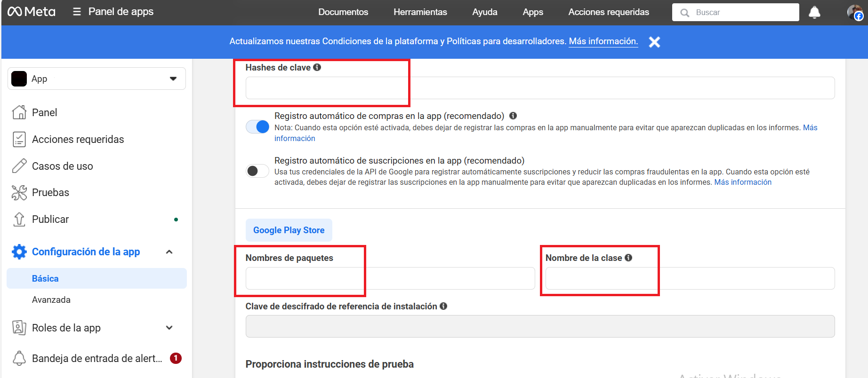Open the Herramientas menu
This screenshot has height=378, width=868.
pos(420,12)
